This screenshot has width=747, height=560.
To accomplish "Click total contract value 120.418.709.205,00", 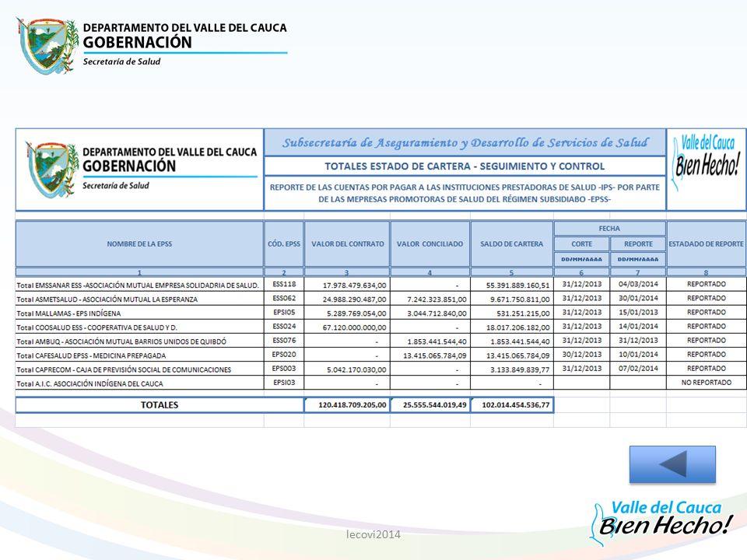I will click(347, 405).
